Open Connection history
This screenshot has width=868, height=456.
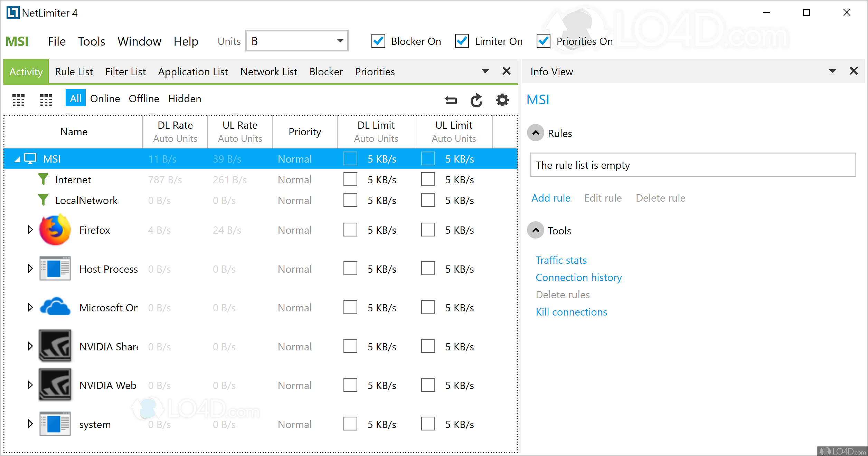(x=578, y=277)
